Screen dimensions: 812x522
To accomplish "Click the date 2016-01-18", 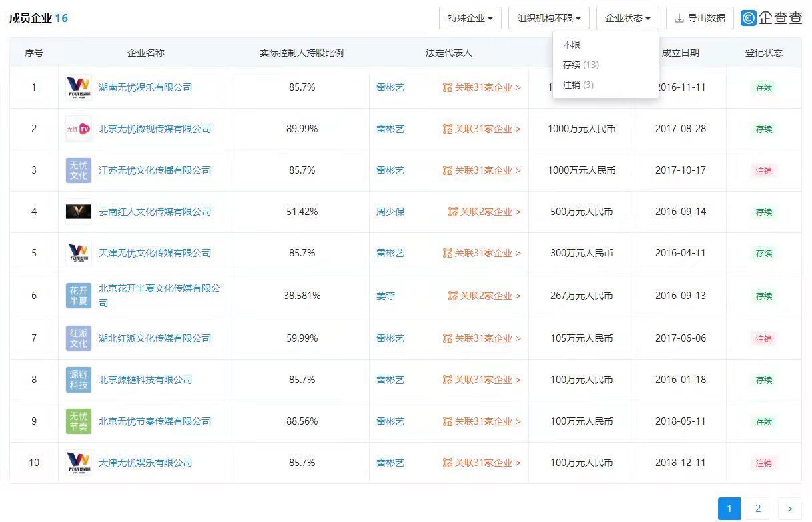I will (x=681, y=380).
